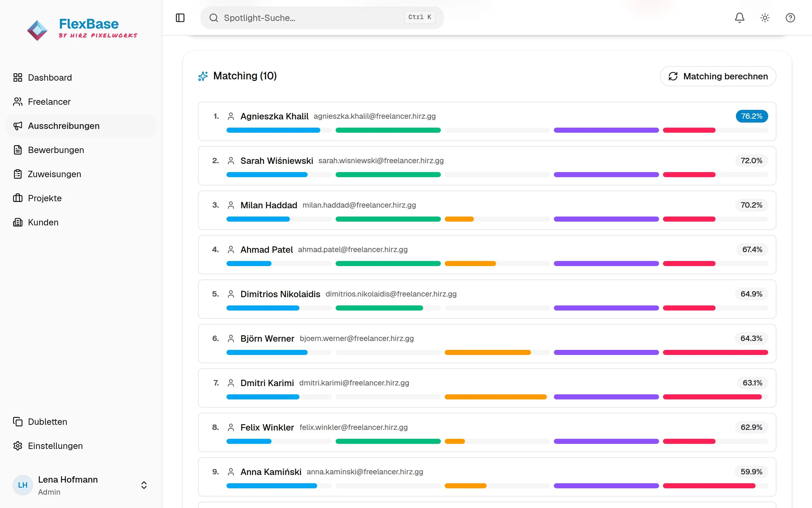Viewport: 812px width, 508px height.
Task: Open the notifications bell
Action: click(x=740, y=18)
